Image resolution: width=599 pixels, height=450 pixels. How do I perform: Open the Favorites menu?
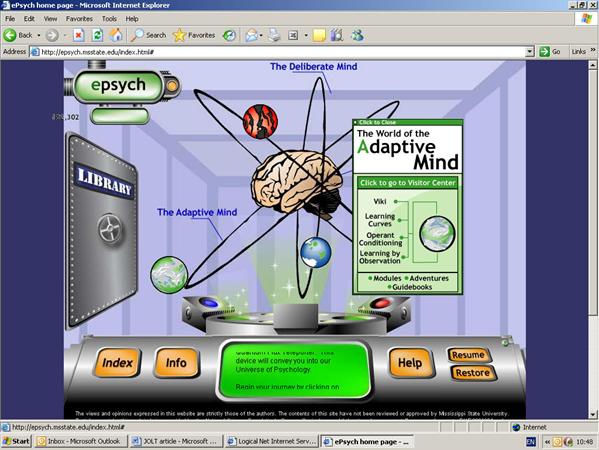coord(79,19)
